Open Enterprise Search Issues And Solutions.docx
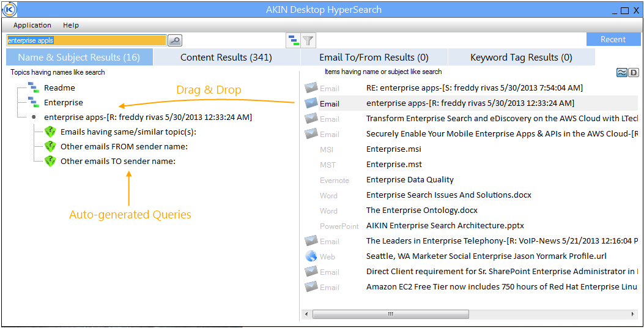This screenshot has width=644, height=328. coord(448,195)
